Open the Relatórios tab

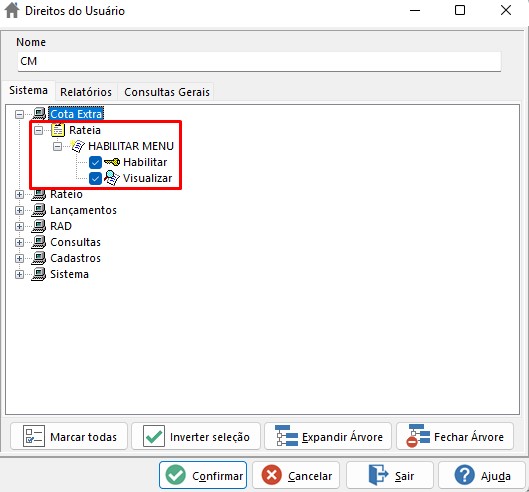[86, 92]
